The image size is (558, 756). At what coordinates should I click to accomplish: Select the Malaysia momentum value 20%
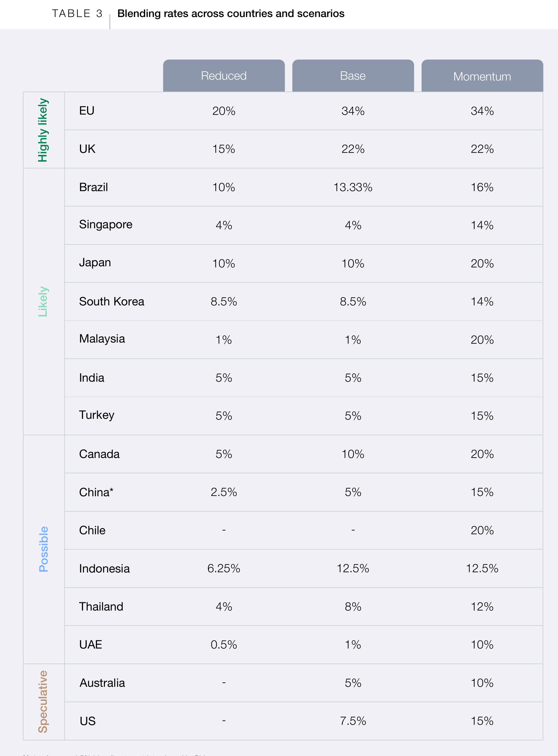tap(482, 339)
